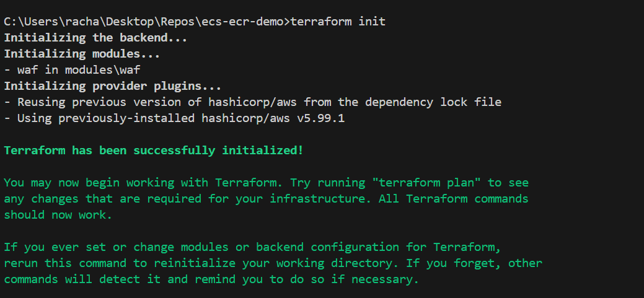Click the "backend configuration for Terraform" text
Viewport: 644px width, 298px height.
pyautogui.click(x=386, y=248)
